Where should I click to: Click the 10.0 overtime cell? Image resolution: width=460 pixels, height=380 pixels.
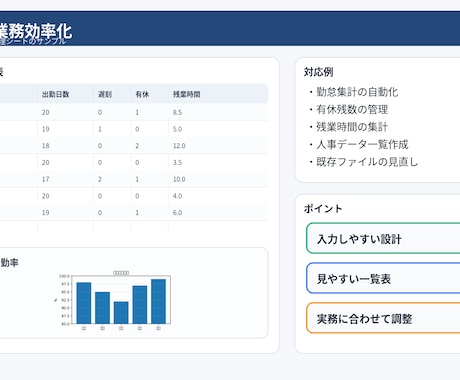pos(179,179)
